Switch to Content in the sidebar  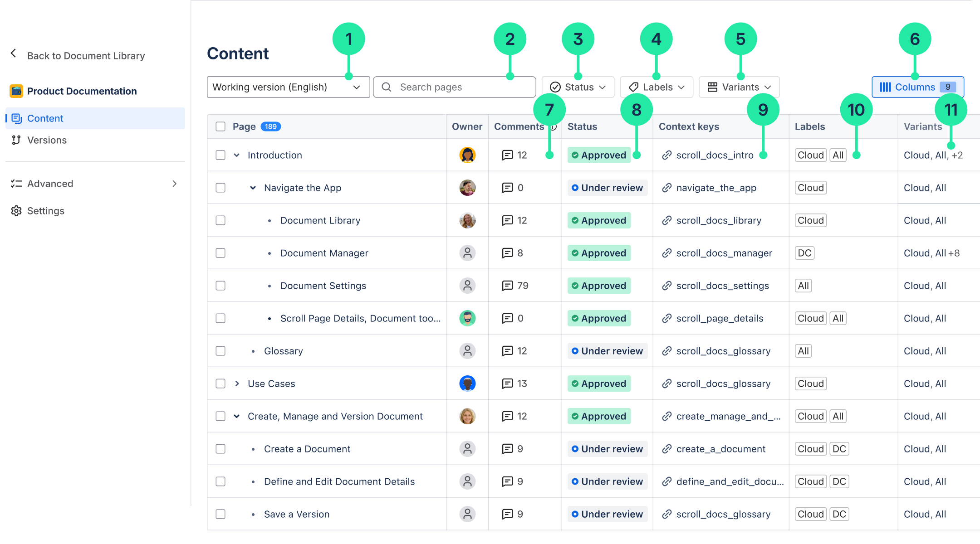[x=45, y=118]
